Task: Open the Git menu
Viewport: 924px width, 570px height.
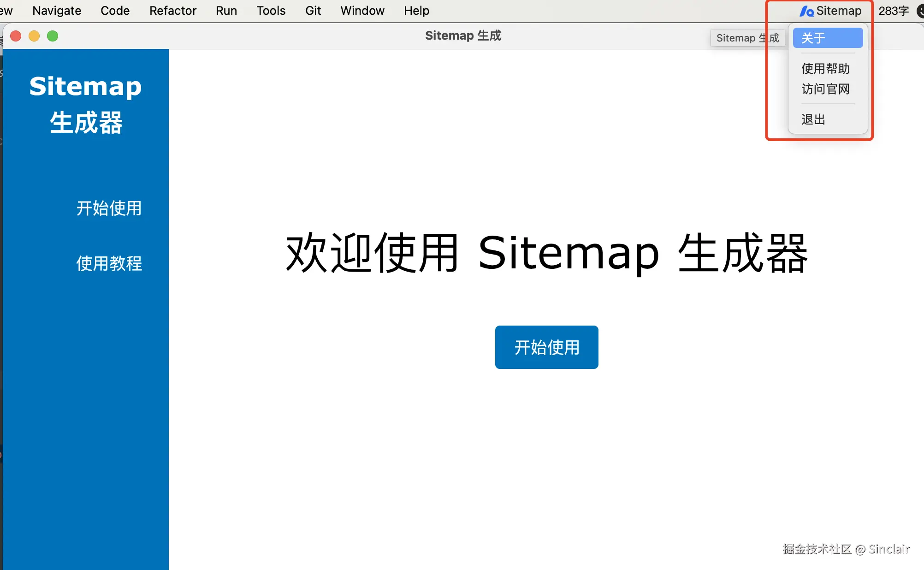Action: [x=313, y=11]
